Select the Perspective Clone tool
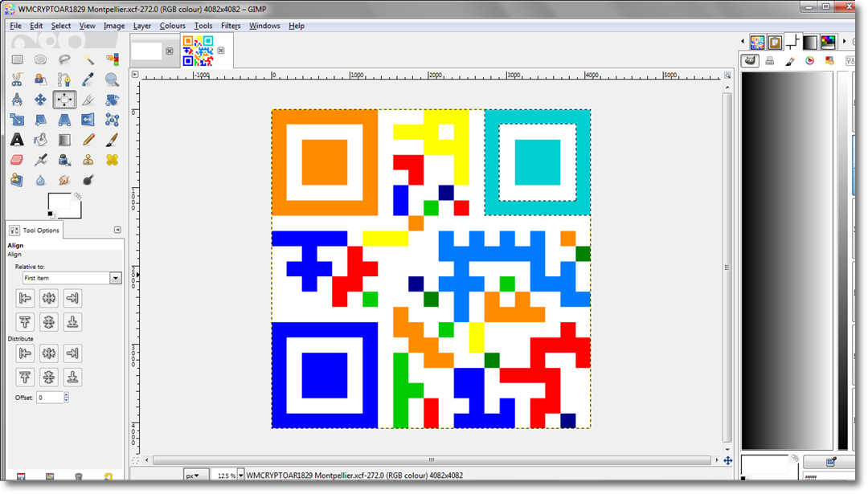The width and height of the screenshot is (868, 494). 17,180
